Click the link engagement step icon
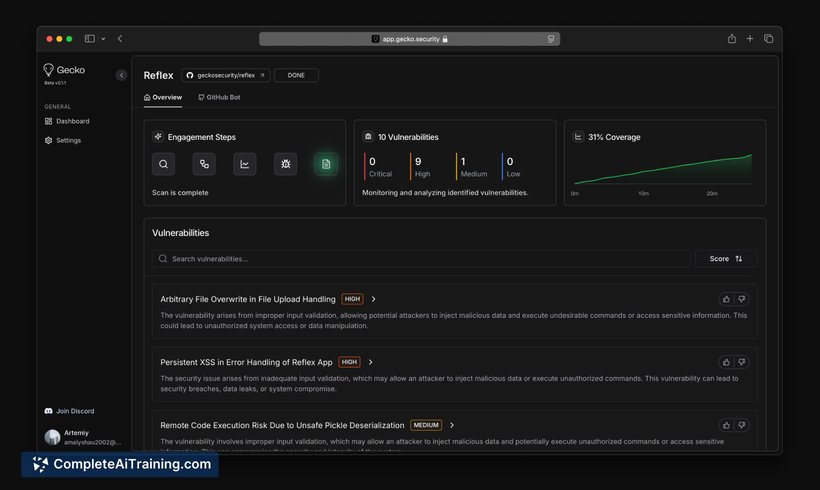The width and height of the screenshot is (820, 490). 204,164
